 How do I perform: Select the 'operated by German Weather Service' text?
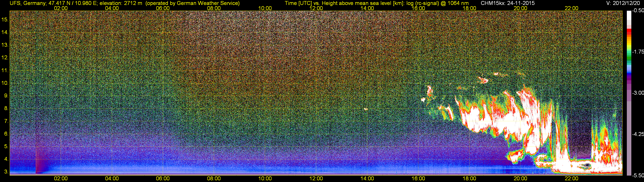click(193, 3)
